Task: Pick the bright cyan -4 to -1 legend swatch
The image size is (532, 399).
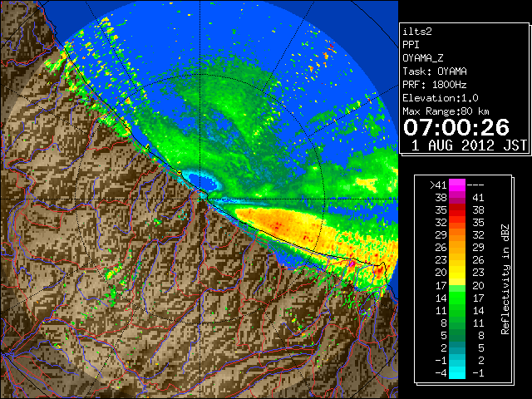Action: (x=457, y=372)
